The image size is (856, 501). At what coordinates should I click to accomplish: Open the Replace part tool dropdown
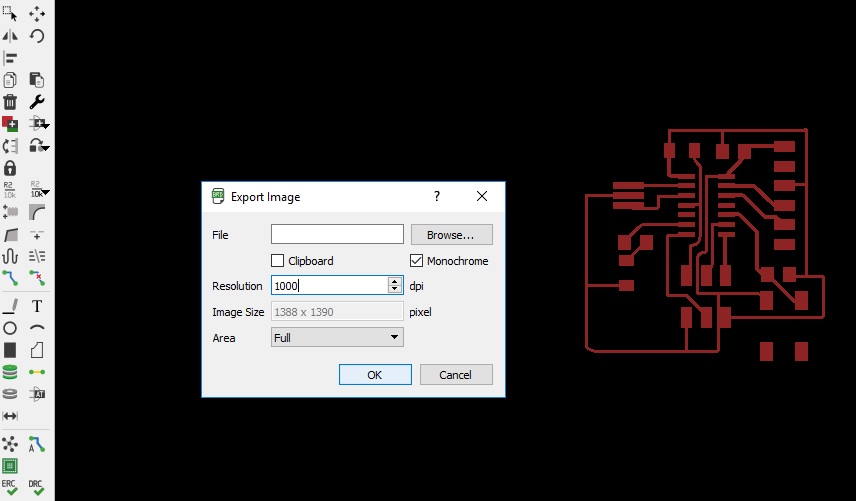click(x=46, y=126)
